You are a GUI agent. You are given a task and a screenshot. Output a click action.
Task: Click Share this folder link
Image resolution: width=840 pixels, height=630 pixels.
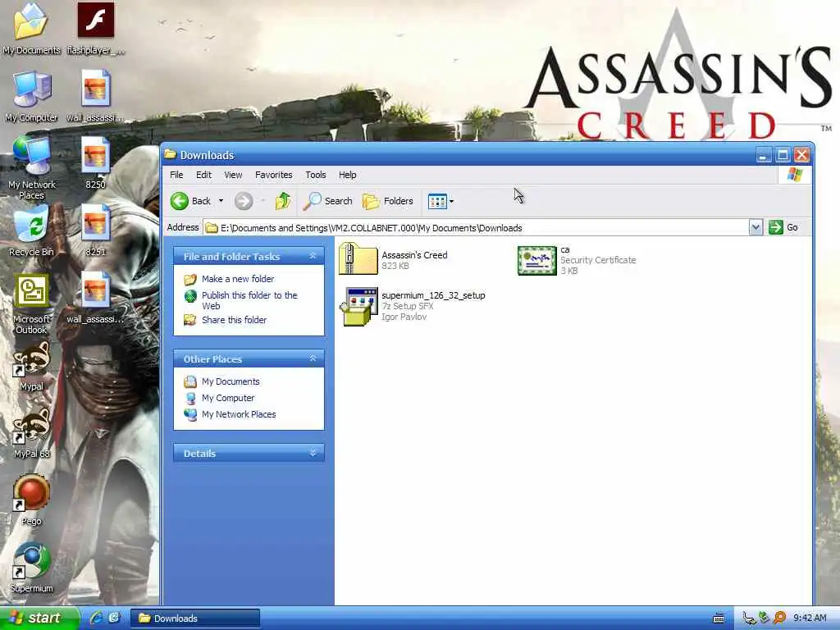(x=234, y=320)
